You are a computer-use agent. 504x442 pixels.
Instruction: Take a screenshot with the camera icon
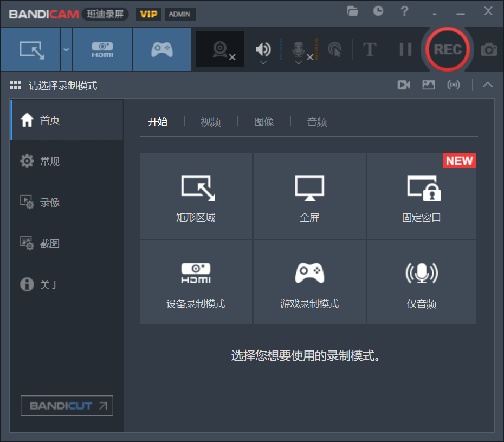(x=488, y=49)
